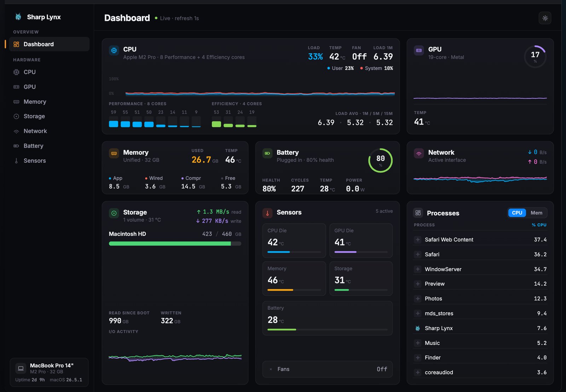
Task: Select the Music process row
Action: pyautogui.click(x=480, y=343)
